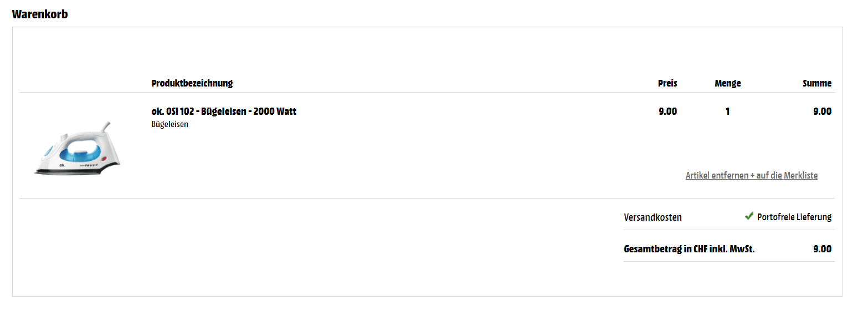Click the green checkmark beside Portofreie Lieferung

[749, 216]
